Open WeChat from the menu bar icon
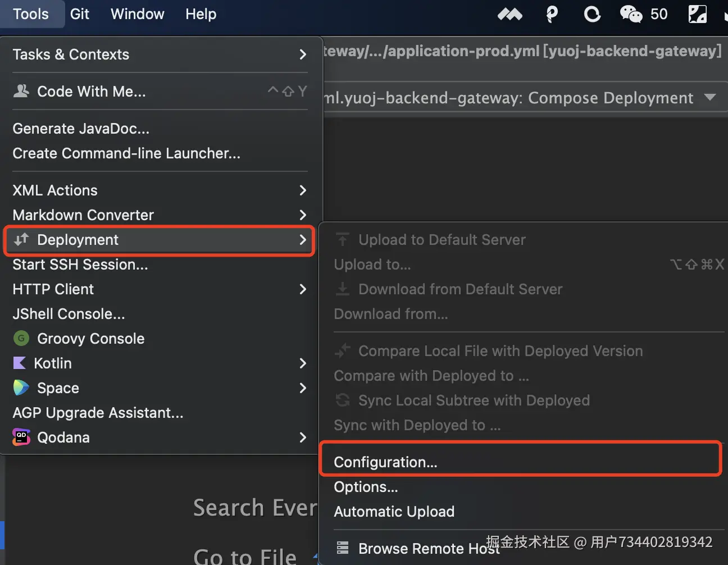 pyautogui.click(x=631, y=15)
